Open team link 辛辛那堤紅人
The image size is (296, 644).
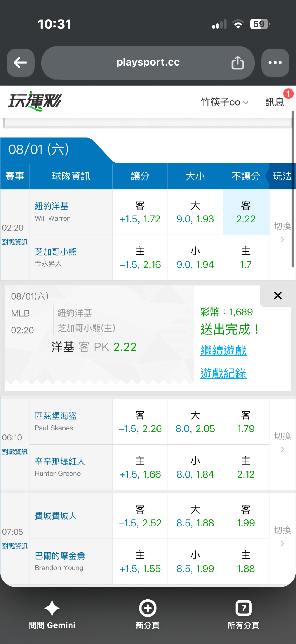(x=60, y=461)
